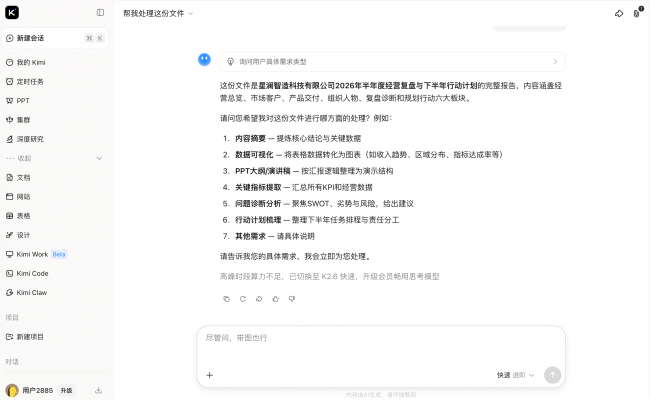Click the Beta badge next to Kimi Work
650x400 pixels.
[59, 254]
